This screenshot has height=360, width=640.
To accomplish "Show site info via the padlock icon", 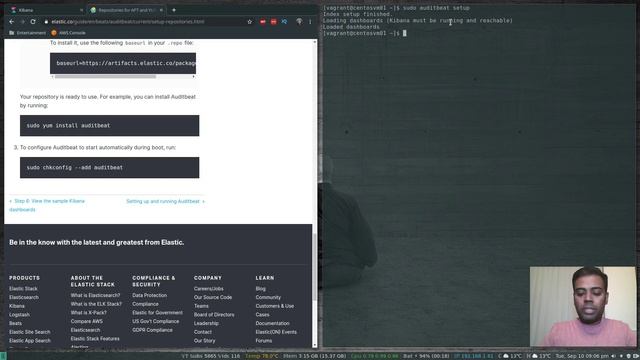I will tap(46, 22).
